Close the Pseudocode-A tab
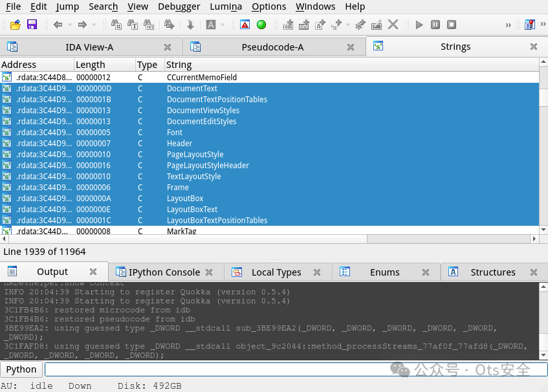 [351, 47]
